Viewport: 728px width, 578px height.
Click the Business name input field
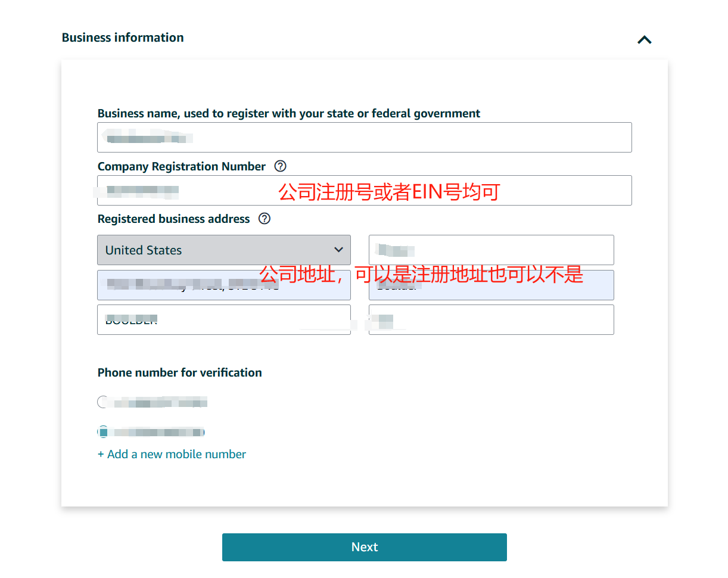(x=364, y=138)
